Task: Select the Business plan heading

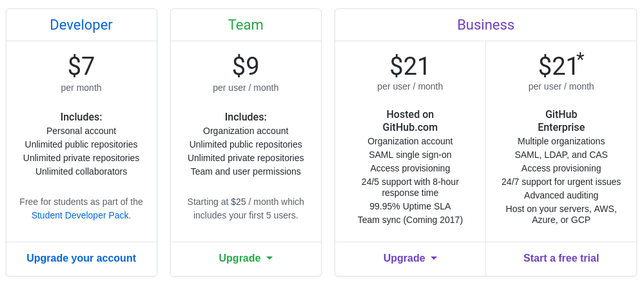Action: click(x=485, y=24)
